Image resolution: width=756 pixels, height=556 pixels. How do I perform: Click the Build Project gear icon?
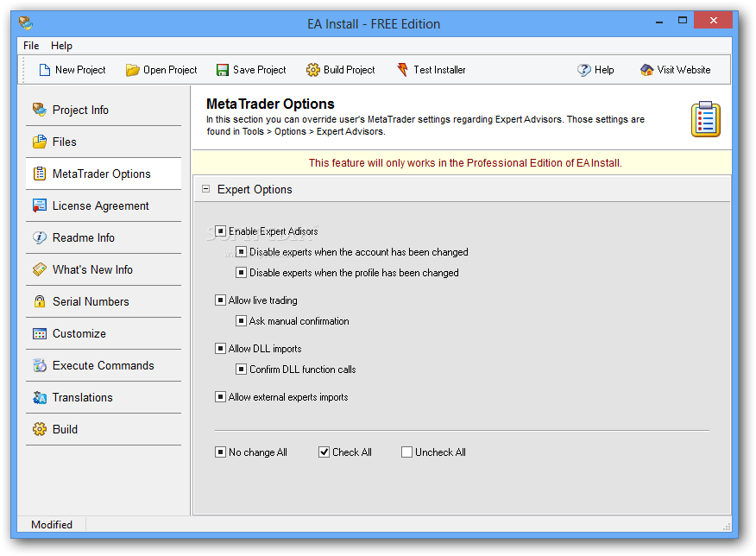[x=313, y=70]
